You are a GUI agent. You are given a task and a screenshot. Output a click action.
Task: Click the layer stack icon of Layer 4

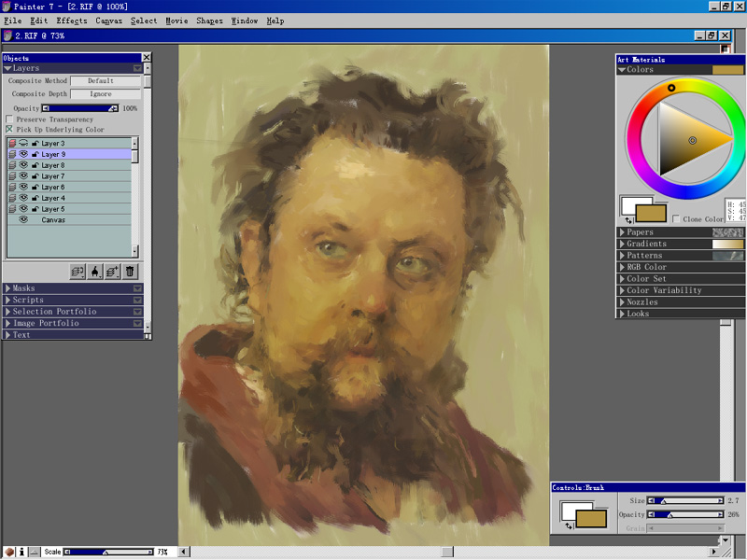[12, 198]
